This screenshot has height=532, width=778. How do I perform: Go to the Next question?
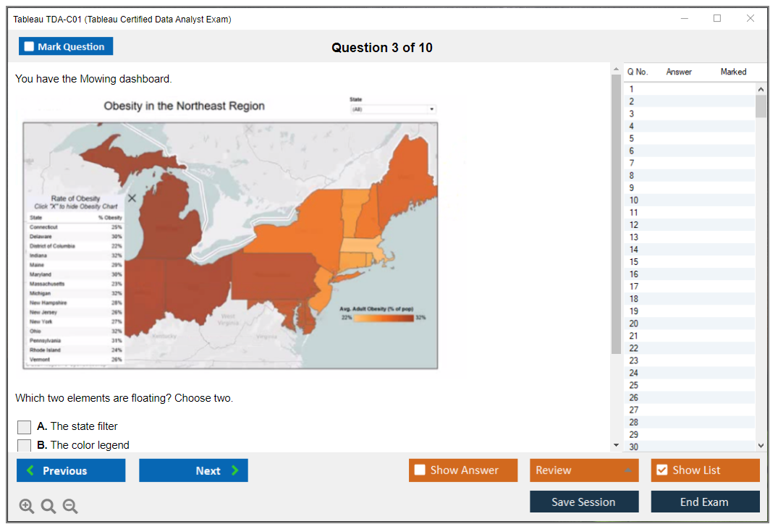[x=193, y=470]
